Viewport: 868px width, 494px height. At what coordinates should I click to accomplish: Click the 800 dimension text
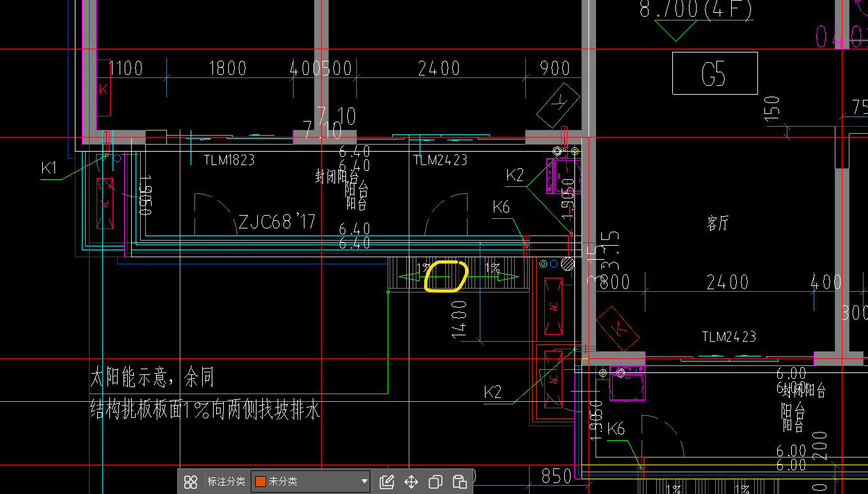click(x=615, y=282)
